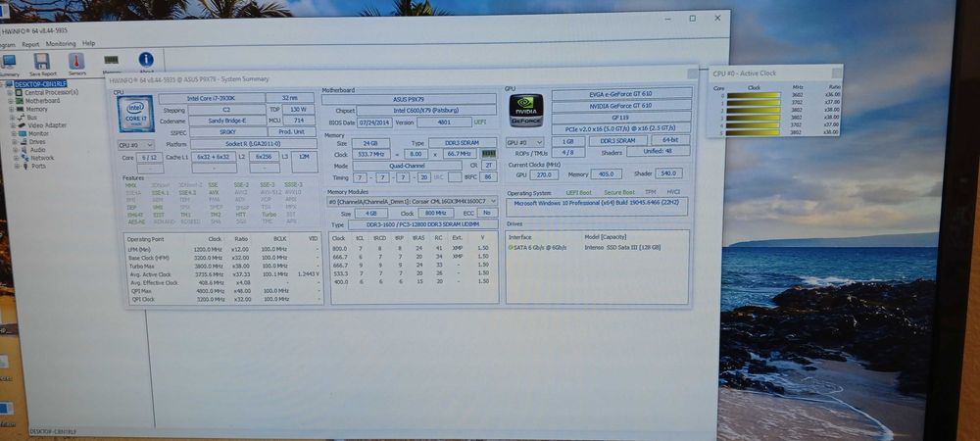This screenshot has width=980, height=441.
Task: Open the CPU #0 selector dropdown
Action: 135,145
